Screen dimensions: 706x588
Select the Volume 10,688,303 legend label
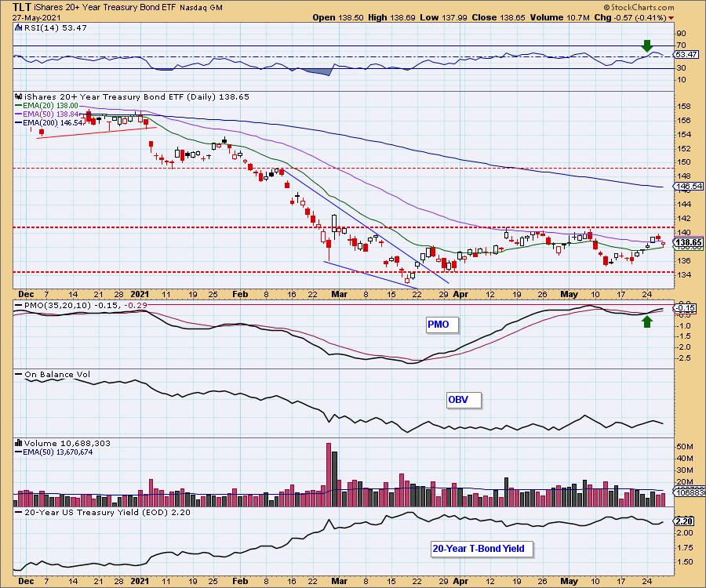click(x=67, y=443)
